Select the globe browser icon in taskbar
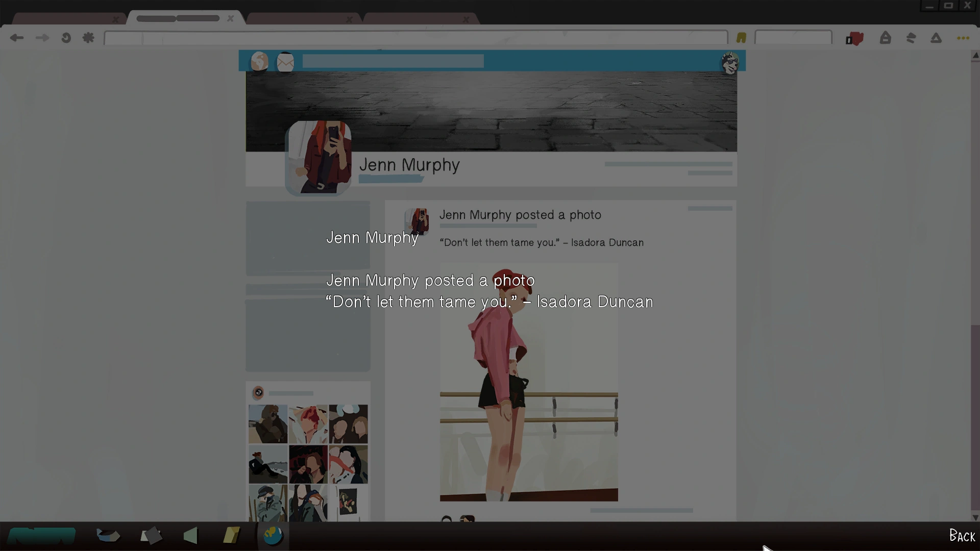Viewport: 980px width, 551px height. pyautogui.click(x=273, y=536)
